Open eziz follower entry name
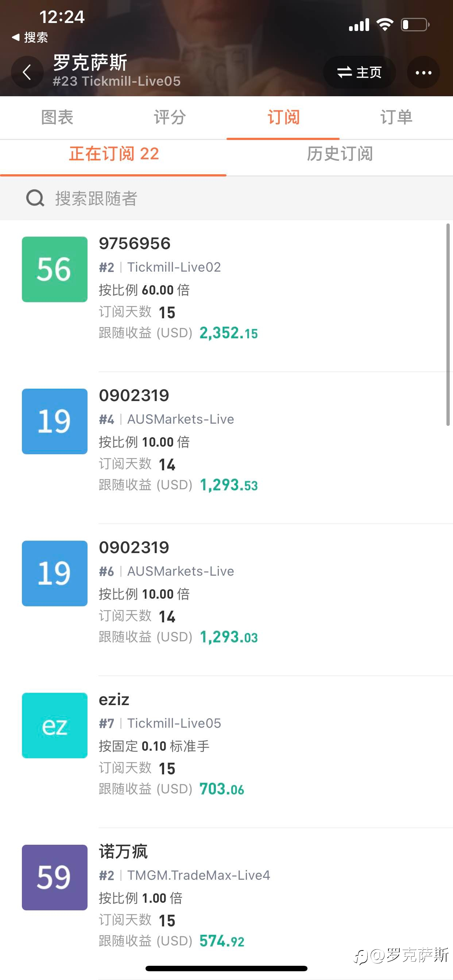This screenshot has width=453, height=980. click(114, 700)
